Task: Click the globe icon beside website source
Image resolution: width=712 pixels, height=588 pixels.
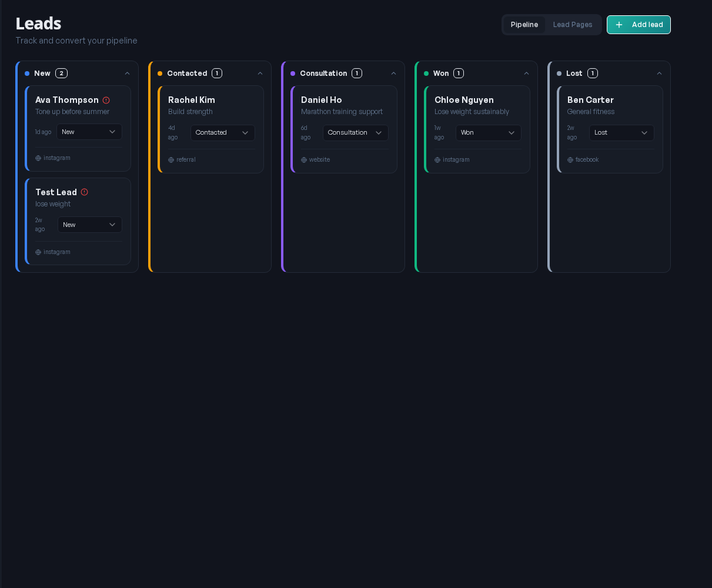Action: click(x=304, y=160)
